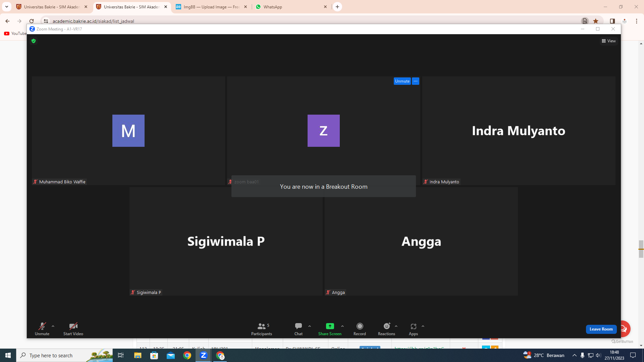
Task: Open more options for zoom baa01 tile
Action: (416, 81)
